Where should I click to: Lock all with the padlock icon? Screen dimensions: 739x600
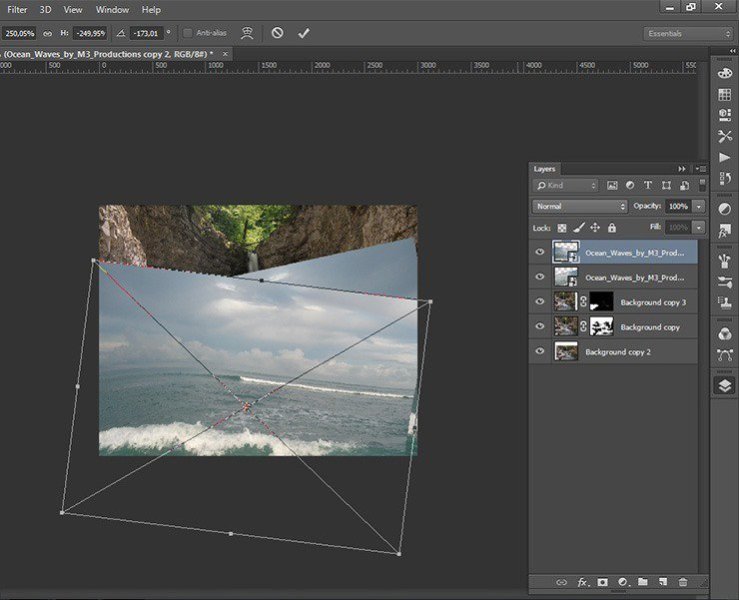point(613,228)
